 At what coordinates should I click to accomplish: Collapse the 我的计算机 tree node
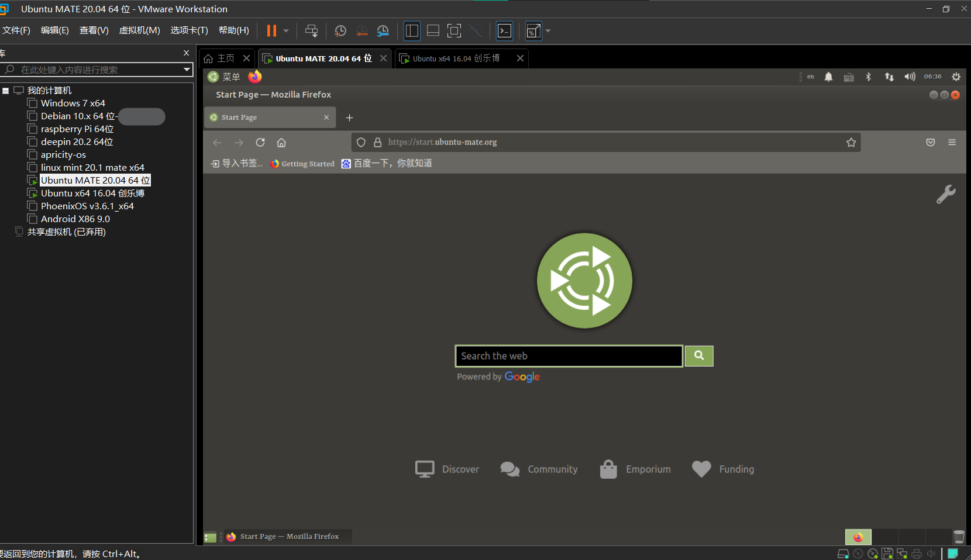[x=5, y=91]
